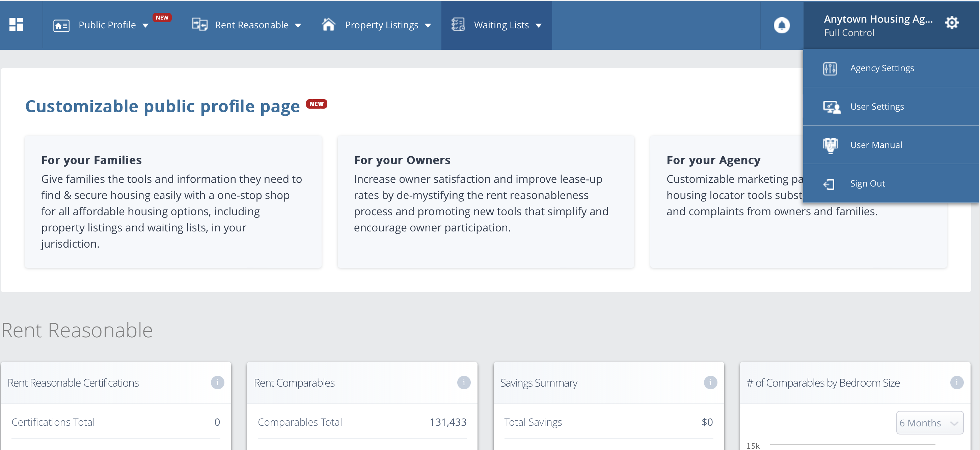Click Savings Summary info icon

point(710,382)
